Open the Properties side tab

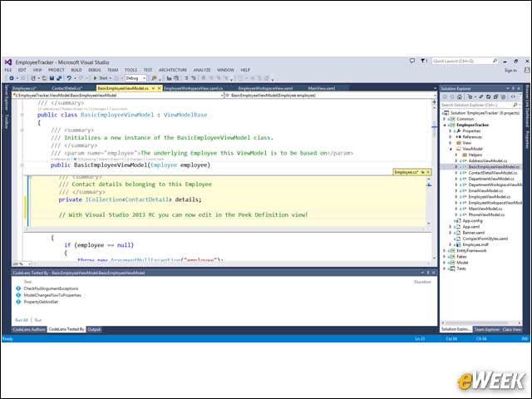[527, 140]
